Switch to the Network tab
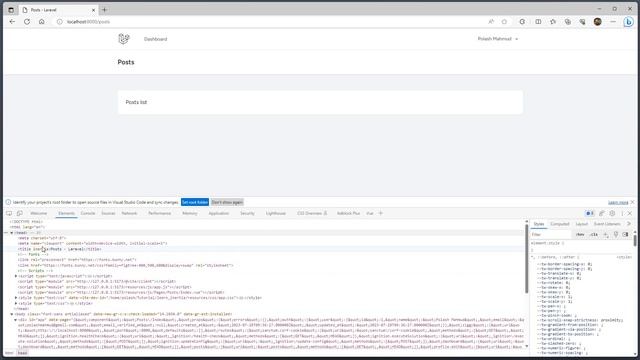Screen dimensions: 640x360 [x=129, y=213]
